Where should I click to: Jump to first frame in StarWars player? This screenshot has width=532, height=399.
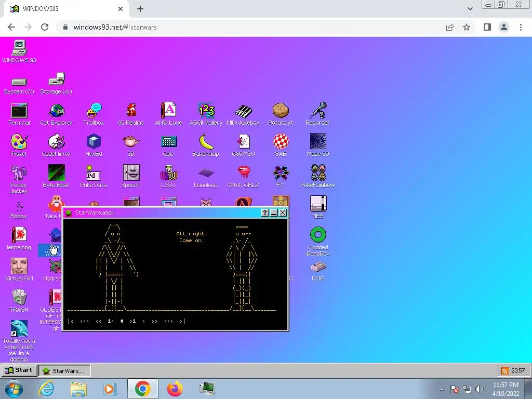pyautogui.click(x=71, y=321)
